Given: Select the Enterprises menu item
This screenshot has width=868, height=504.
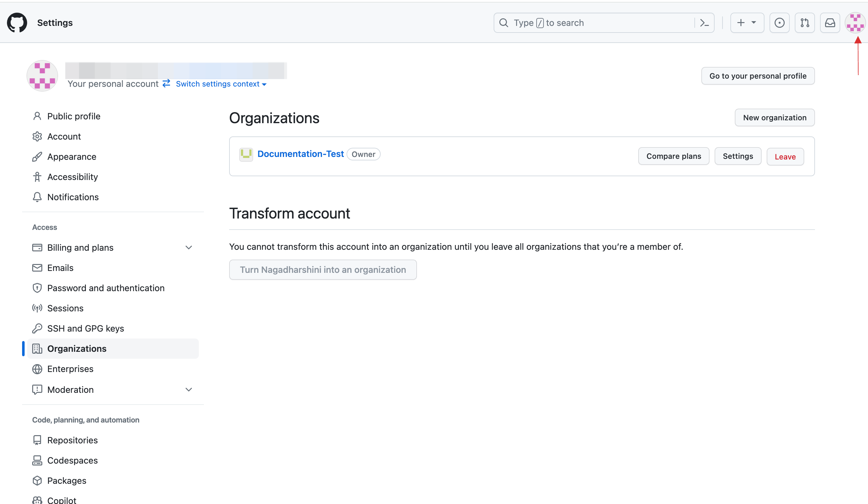Looking at the screenshot, I should point(70,369).
